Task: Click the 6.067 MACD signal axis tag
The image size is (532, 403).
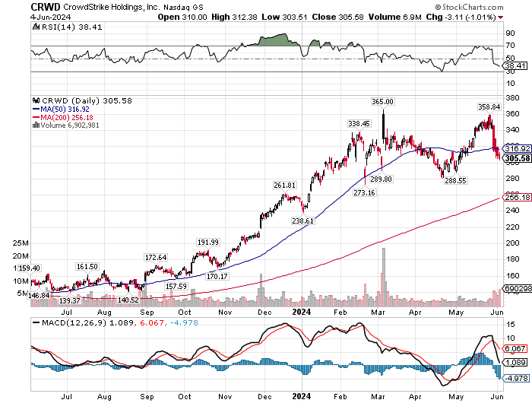Action: pos(515,349)
